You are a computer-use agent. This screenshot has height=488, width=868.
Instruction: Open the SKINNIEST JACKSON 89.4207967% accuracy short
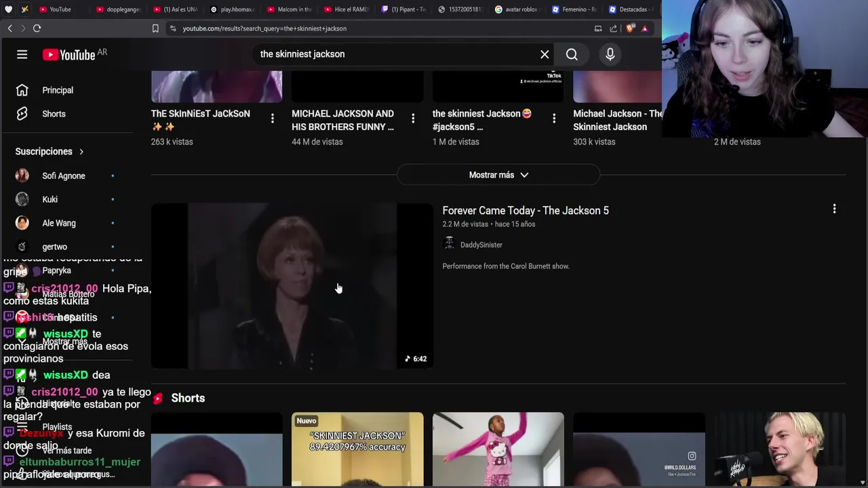pyautogui.click(x=357, y=449)
